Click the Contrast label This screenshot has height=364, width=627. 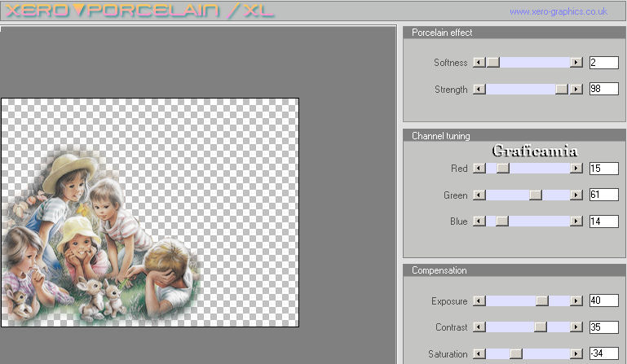click(x=451, y=327)
